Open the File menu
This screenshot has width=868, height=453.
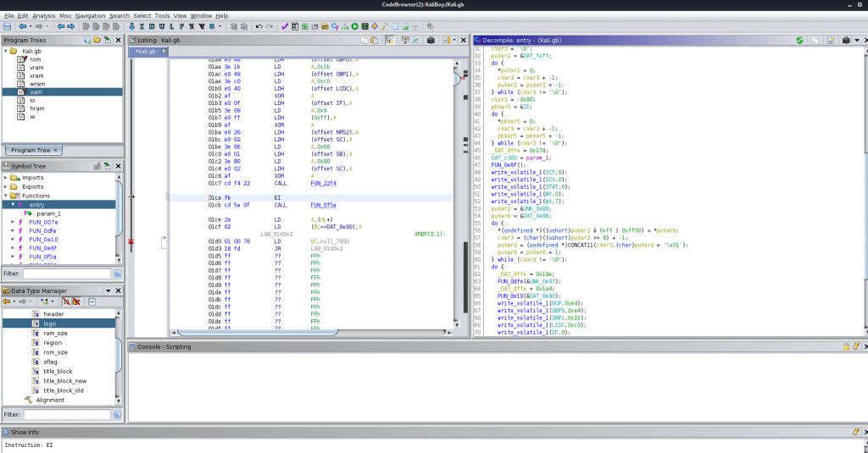[x=8, y=15]
